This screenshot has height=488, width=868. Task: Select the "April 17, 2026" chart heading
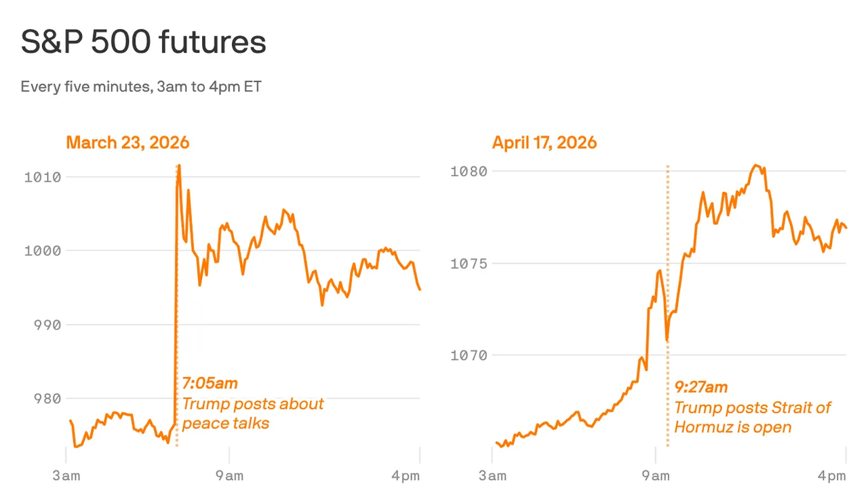tap(545, 143)
